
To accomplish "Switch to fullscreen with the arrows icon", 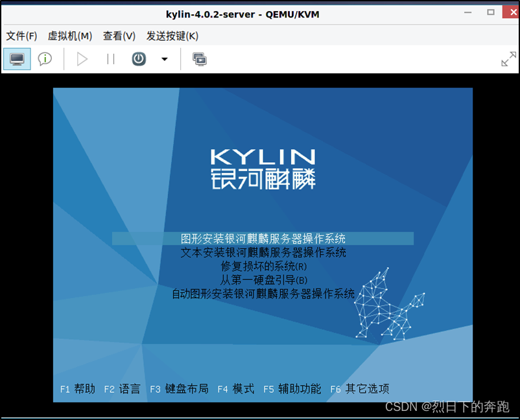I will pos(508,59).
